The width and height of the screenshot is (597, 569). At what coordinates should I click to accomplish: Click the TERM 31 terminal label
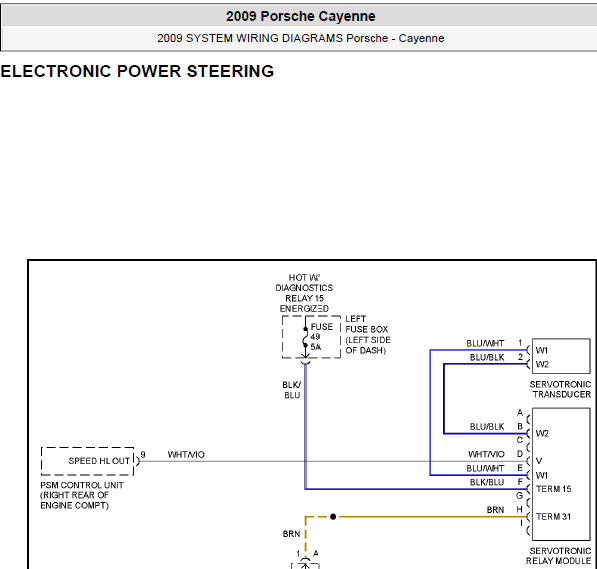(553, 517)
